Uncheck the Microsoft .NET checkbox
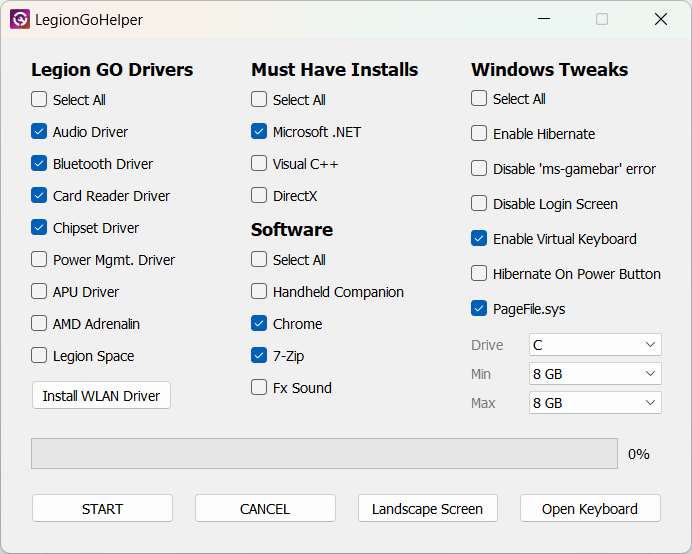The image size is (692, 554). (259, 132)
